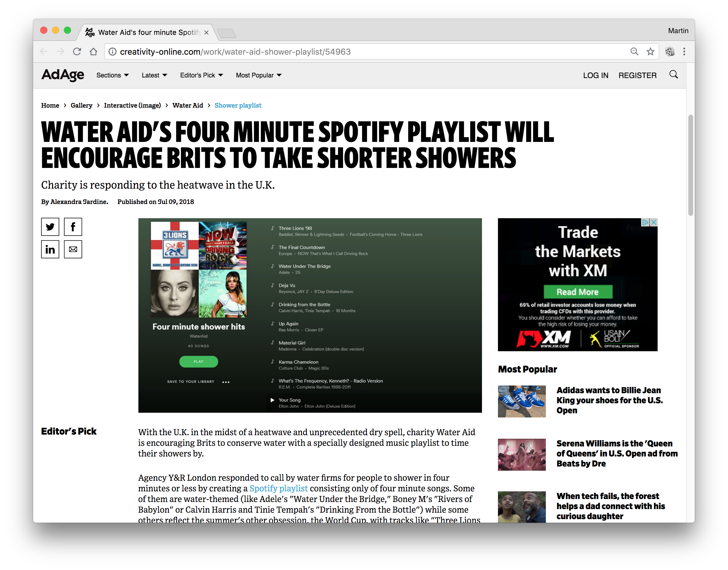Screen dimensions: 728x570
Task: Share article on LinkedIn
Action: coord(50,249)
